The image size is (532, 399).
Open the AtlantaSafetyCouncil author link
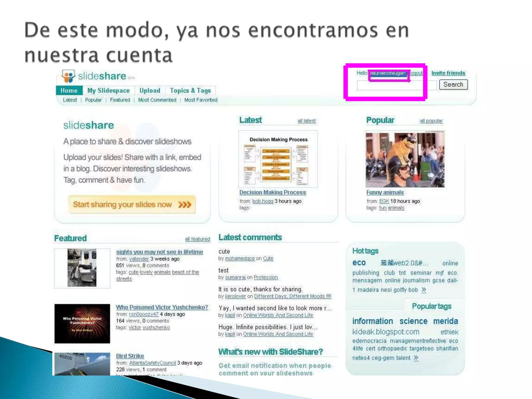152,363
